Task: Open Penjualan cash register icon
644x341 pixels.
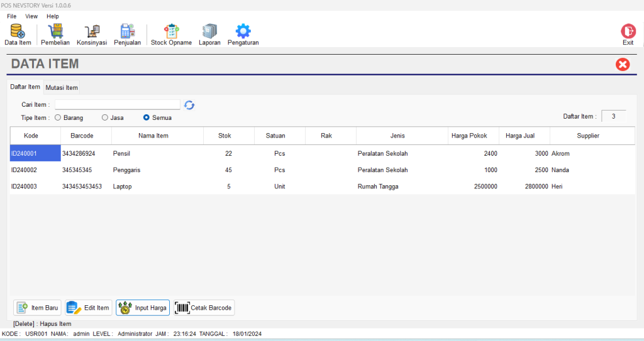Action: (x=128, y=34)
